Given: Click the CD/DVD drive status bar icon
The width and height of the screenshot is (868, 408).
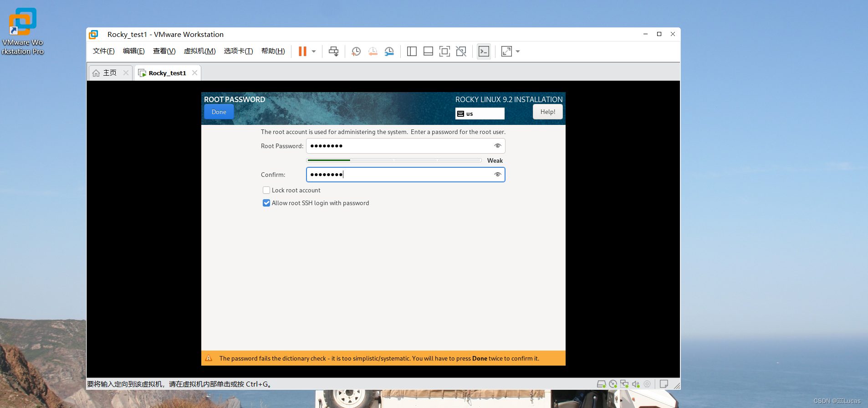Looking at the screenshot, I should pos(613,384).
